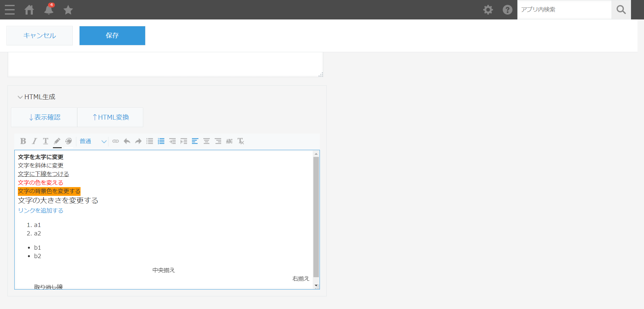Click the 表示確認 button
The image size is (644, 309).
pyautogui.click(x=44, y=117)
